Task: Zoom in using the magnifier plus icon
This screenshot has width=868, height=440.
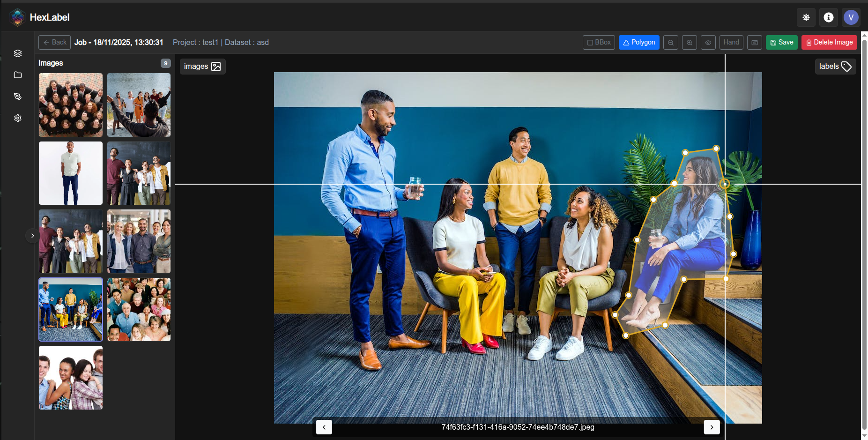Action: (689, 43)
